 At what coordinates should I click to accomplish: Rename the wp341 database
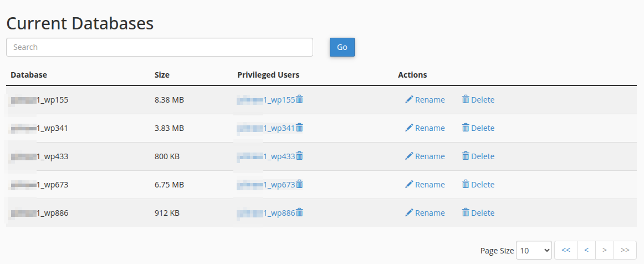coord(425,128)
